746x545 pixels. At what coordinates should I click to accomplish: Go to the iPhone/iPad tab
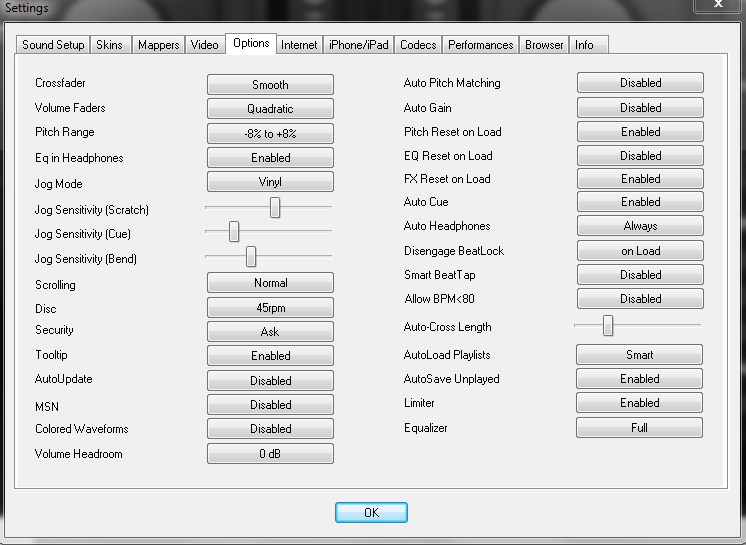[359, 45]
